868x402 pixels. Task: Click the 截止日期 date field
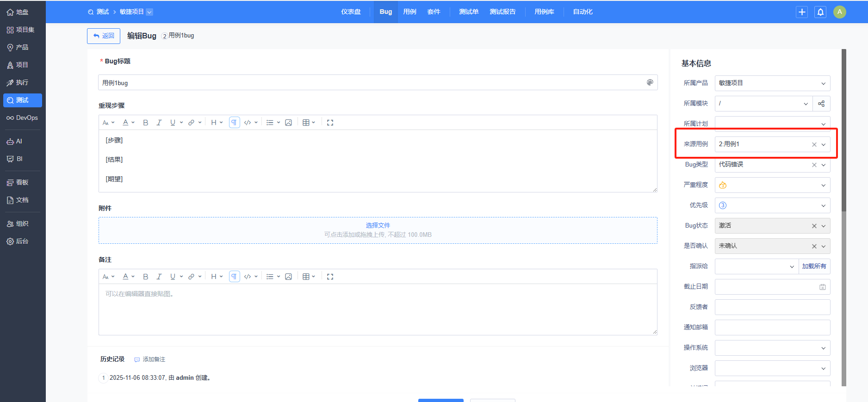point(772,287)
